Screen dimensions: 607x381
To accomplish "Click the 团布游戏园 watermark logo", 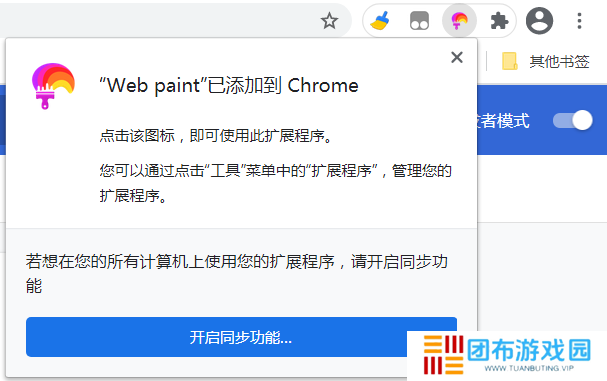I will [x=507, y=355].
